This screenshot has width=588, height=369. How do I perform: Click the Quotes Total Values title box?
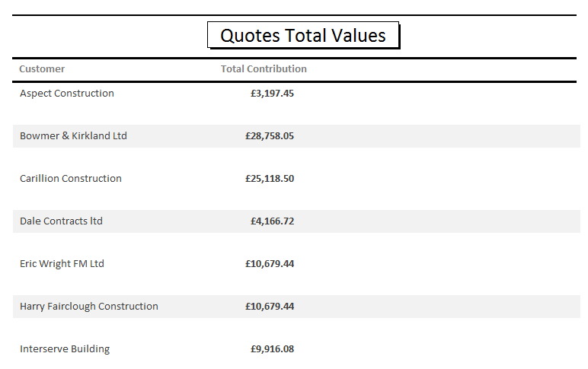click(x=303, y=35)
